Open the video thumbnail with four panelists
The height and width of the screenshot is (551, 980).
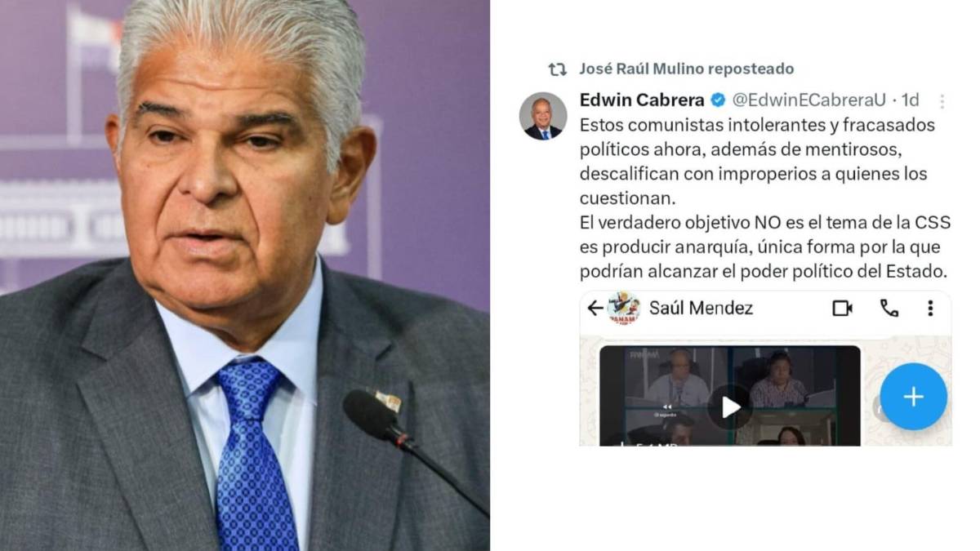[729, 396]
